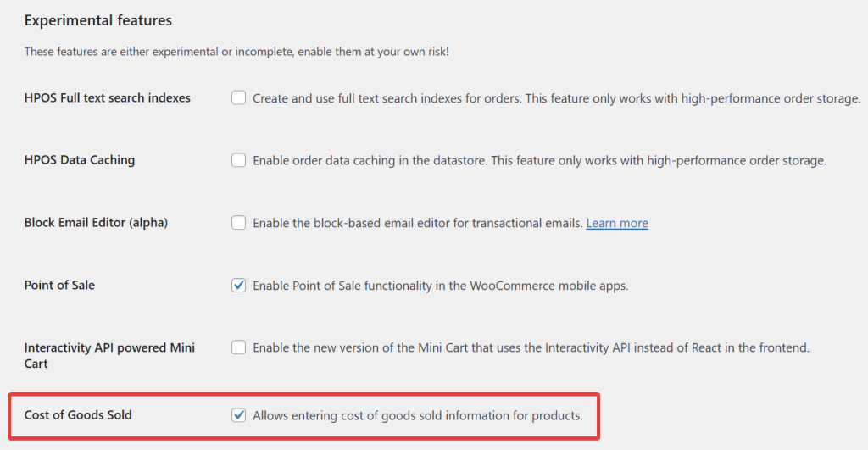Viewport: 868px width, 450px height.
Task: Click the 'HPOS Full text search indexes' row title
Action: pos(108,98)
